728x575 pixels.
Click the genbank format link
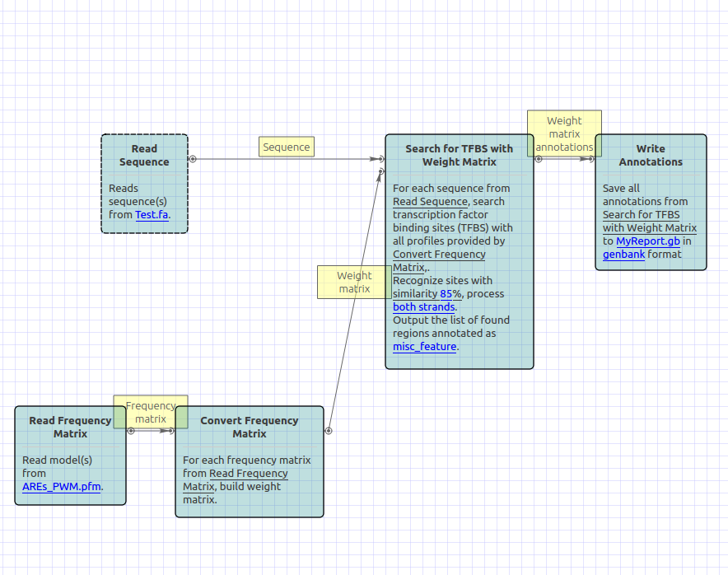tap(623, 255)
